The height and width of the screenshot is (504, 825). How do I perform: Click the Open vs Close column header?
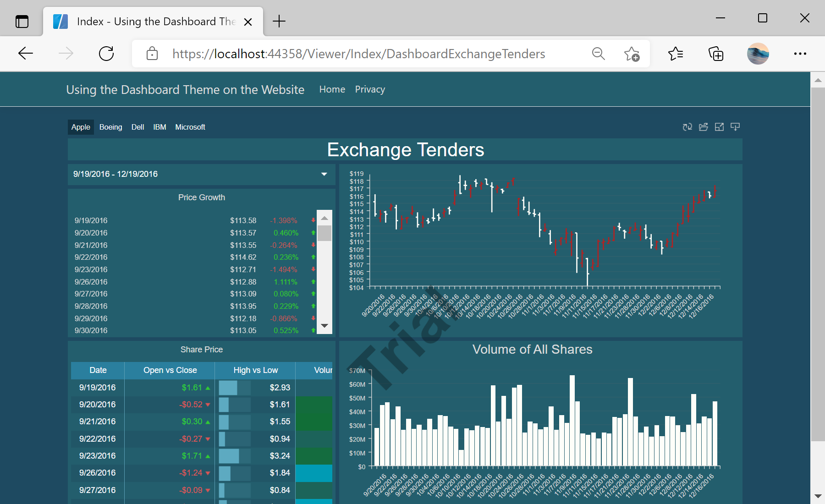click(x=170, y=370)
